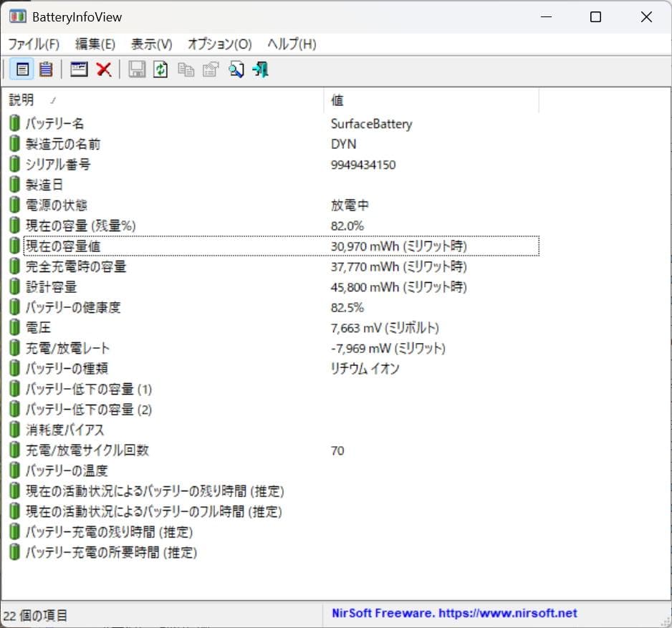Screen dimensions: 672x628
Task: Open the 表示(V) menu
Action: [x=151, y=44]
